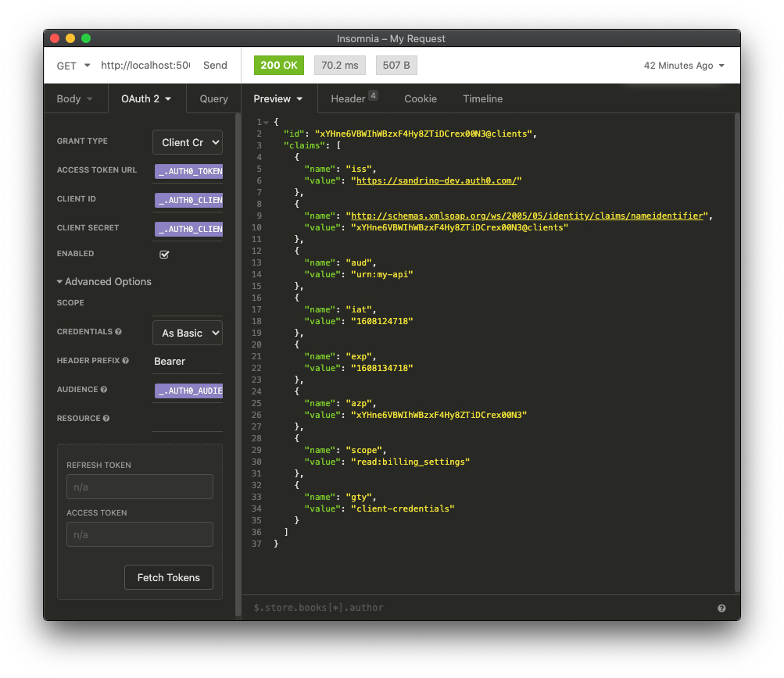Switch to the Header response tab
The width and height of the screenshot is (784, 678).
point(354,99)
